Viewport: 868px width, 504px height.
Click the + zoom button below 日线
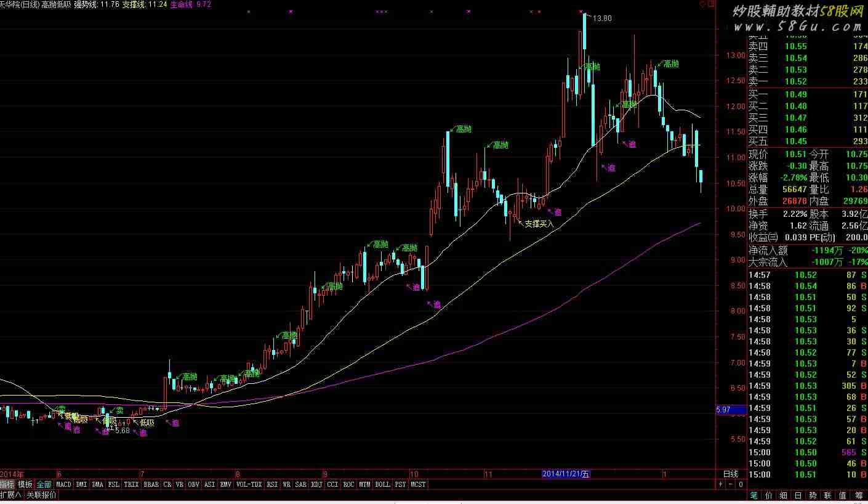click(x=721, y=484)
